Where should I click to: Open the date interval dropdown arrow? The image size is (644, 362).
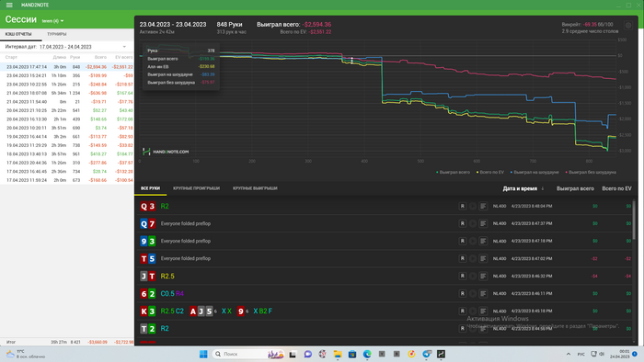point(124,47)
